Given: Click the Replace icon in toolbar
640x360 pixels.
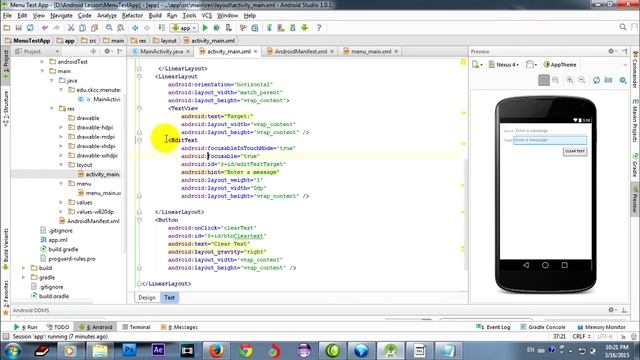Looking at the screenshot, I should (x=121, y=28).
